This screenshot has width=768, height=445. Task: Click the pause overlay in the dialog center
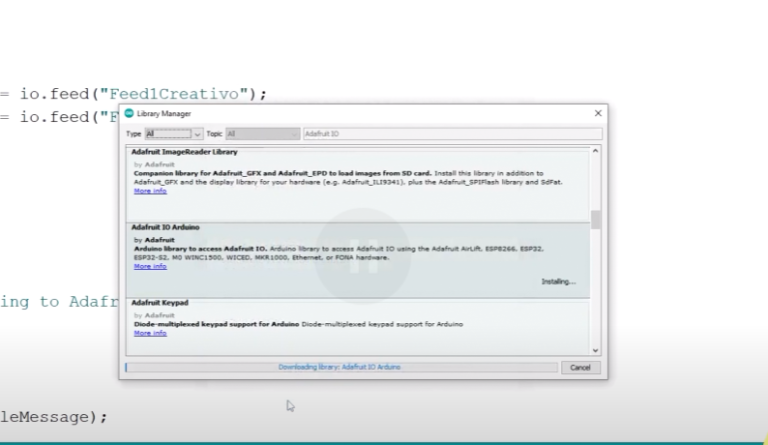click(362, 256)
